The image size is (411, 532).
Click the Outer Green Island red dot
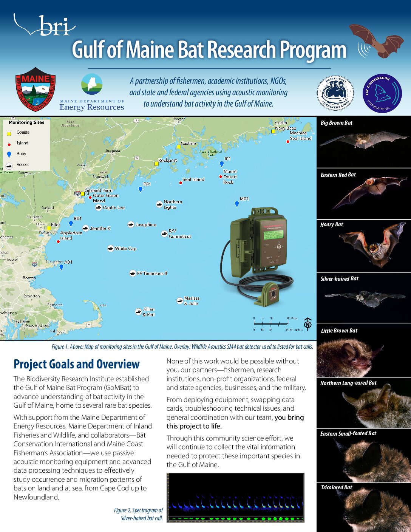[90, 197]
